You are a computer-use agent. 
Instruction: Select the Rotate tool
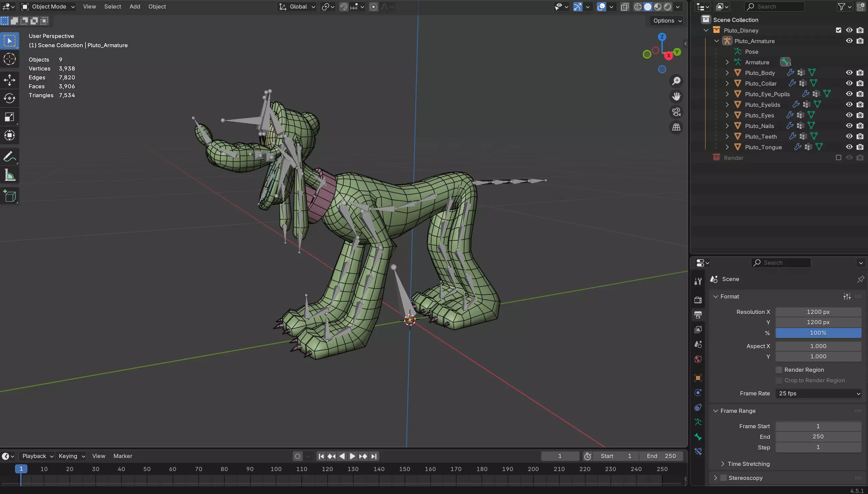pos(10,98)
